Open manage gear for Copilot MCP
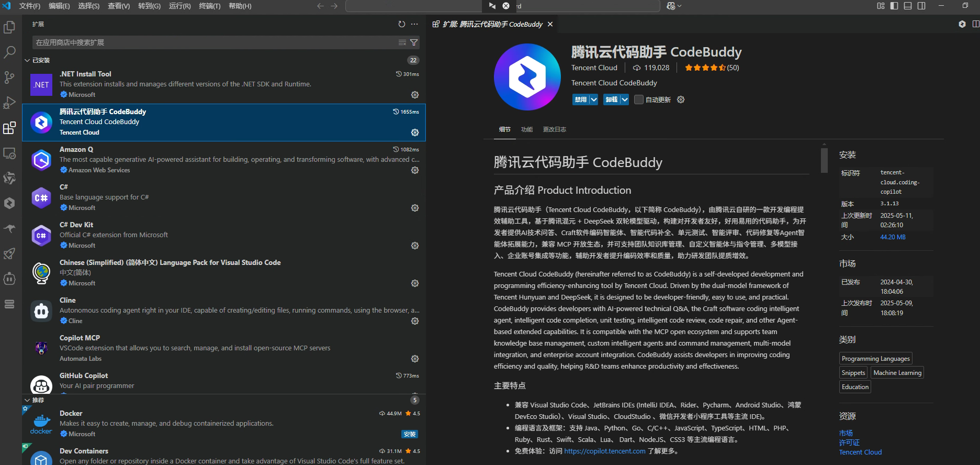Screen dimensions: 980x465 (x=415, y=359)
